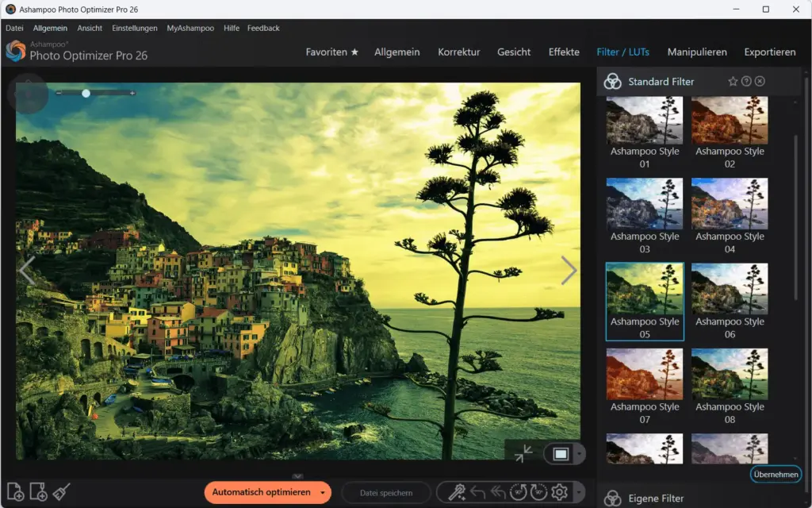Open the dropdown next to the comparison view button
The image size is (812, 508).
(x=578, y=452)
